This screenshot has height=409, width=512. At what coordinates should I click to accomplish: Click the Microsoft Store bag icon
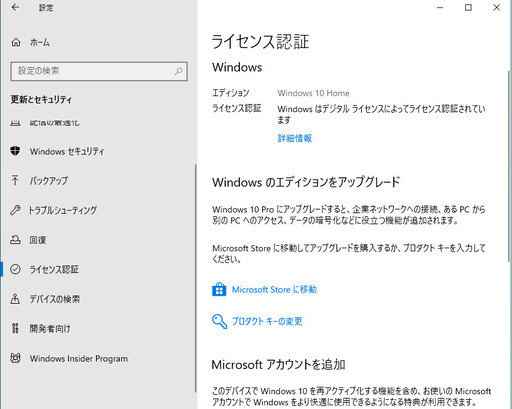219,289
